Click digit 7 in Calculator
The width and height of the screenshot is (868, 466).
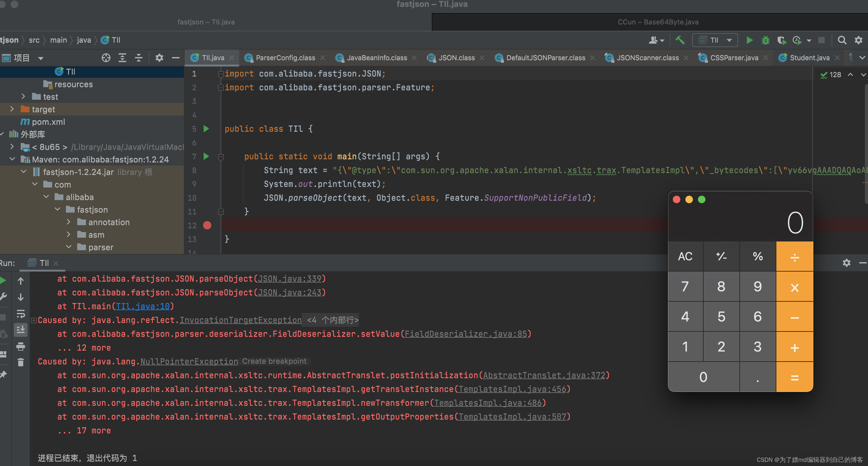(x=685, y=287)
